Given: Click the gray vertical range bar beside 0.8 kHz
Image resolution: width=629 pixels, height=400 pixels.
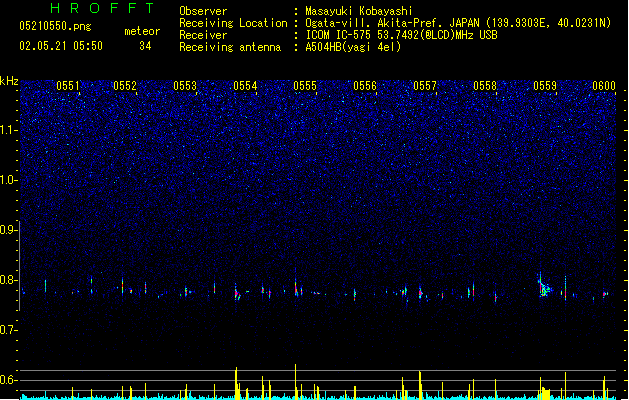Looking at the screenshot, I should coord(20,266).
